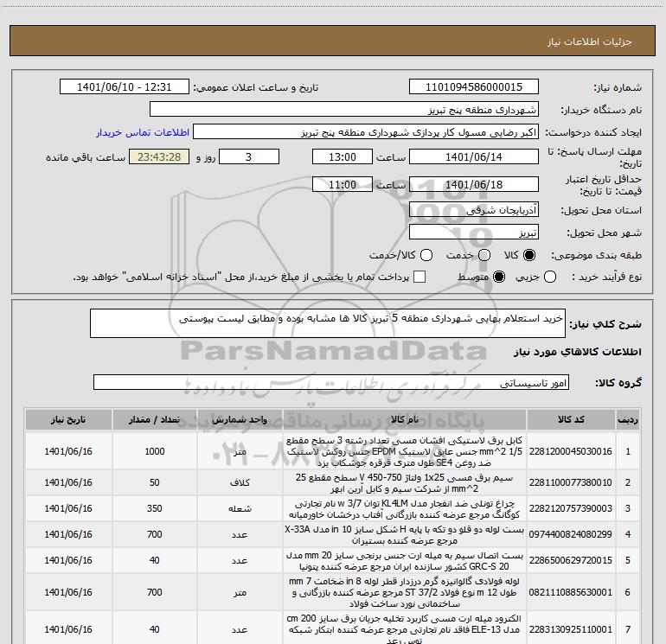Click the 13:00 deadline hour field
This screenshot has height=644, width=666.
(x=343, y=156)
